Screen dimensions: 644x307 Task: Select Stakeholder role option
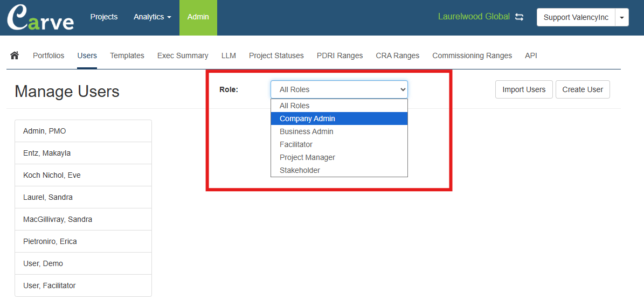coord(339,170)
